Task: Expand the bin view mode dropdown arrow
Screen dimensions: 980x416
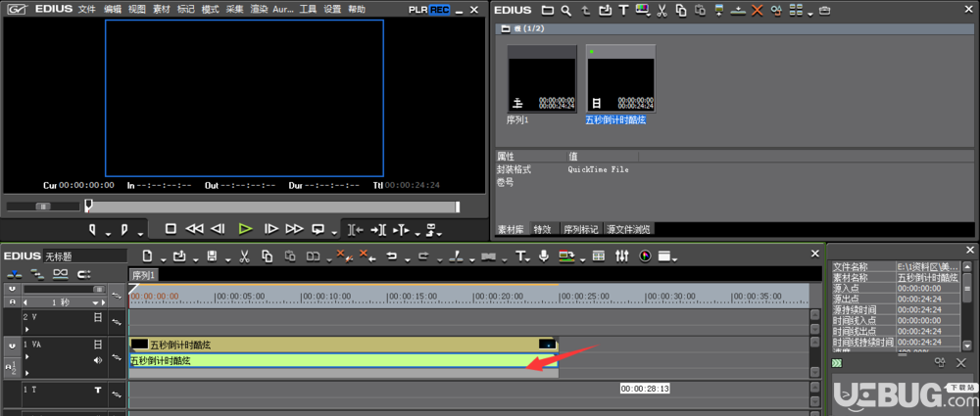Action: (x=810, y=13)
